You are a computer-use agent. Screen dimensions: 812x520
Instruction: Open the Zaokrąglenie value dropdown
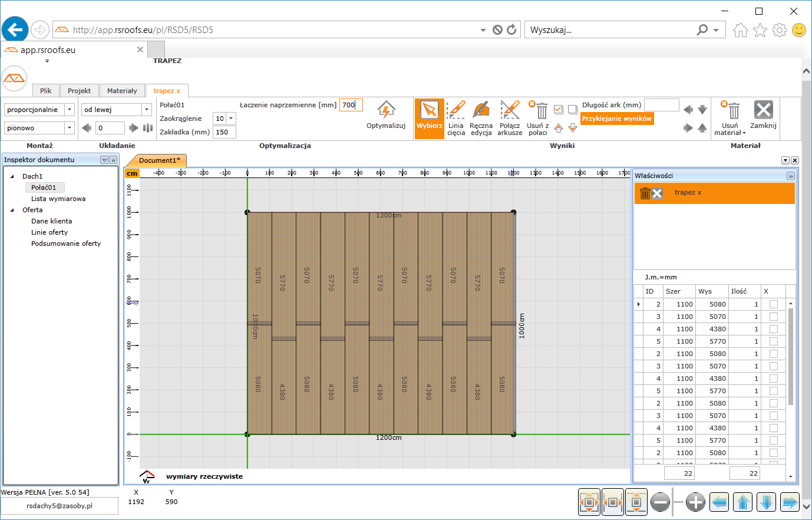coord(231,119)
